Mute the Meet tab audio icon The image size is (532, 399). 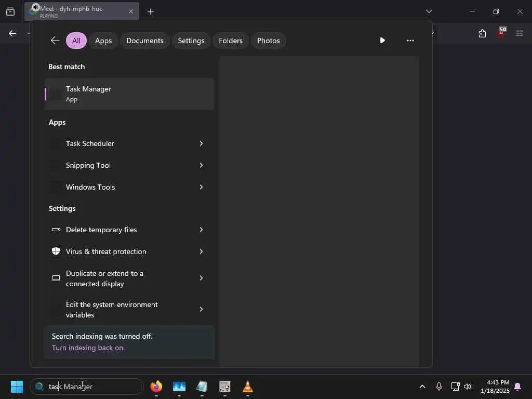pos(35,7)
